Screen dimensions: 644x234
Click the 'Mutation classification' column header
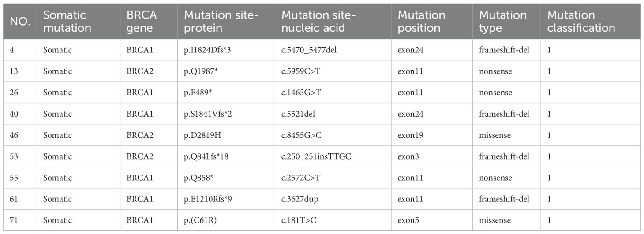[581, 22]
